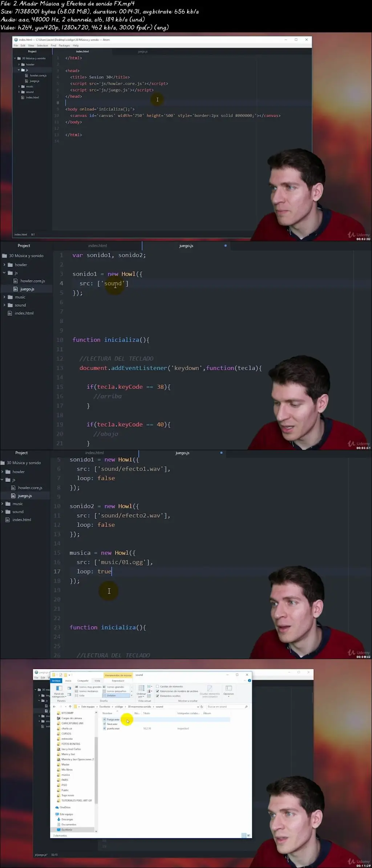
Task: Open the File menu in the first frame
Action: pyautogui.click(x=16, y=45)
